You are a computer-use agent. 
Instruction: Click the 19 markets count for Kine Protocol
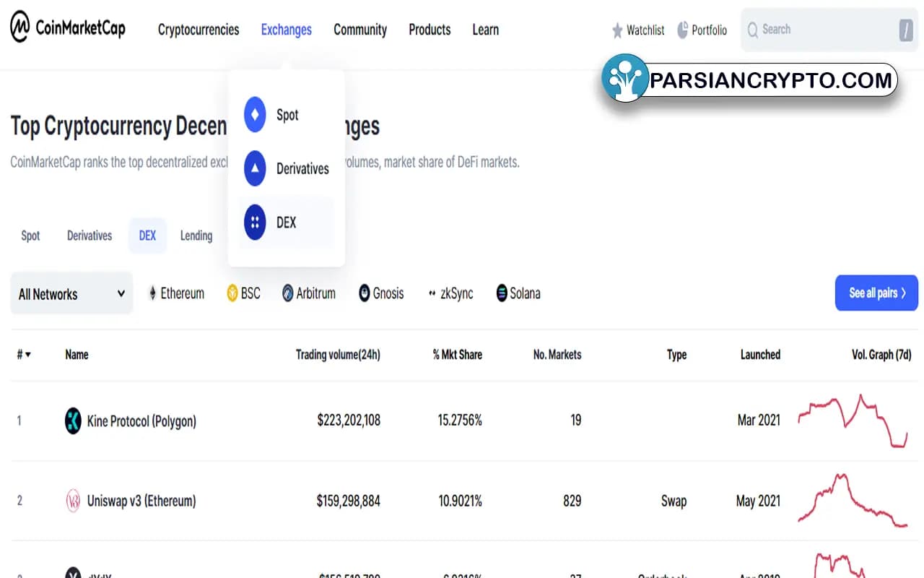575,420
